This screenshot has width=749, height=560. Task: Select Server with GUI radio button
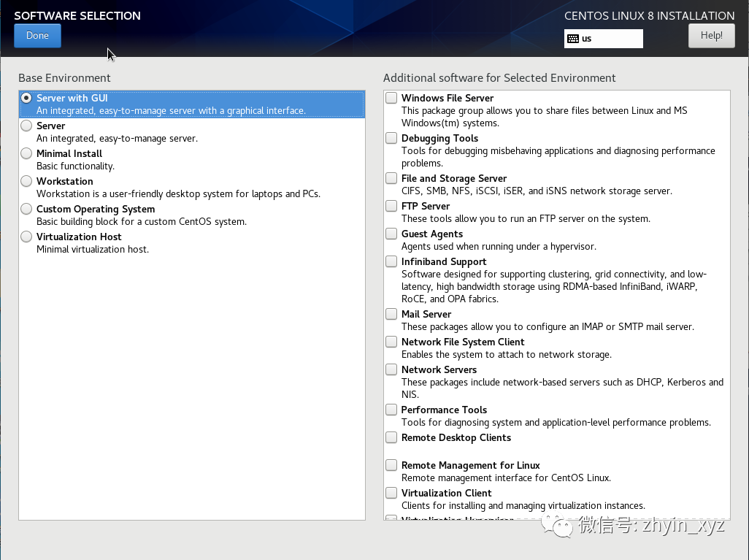(x=26, y=98)
